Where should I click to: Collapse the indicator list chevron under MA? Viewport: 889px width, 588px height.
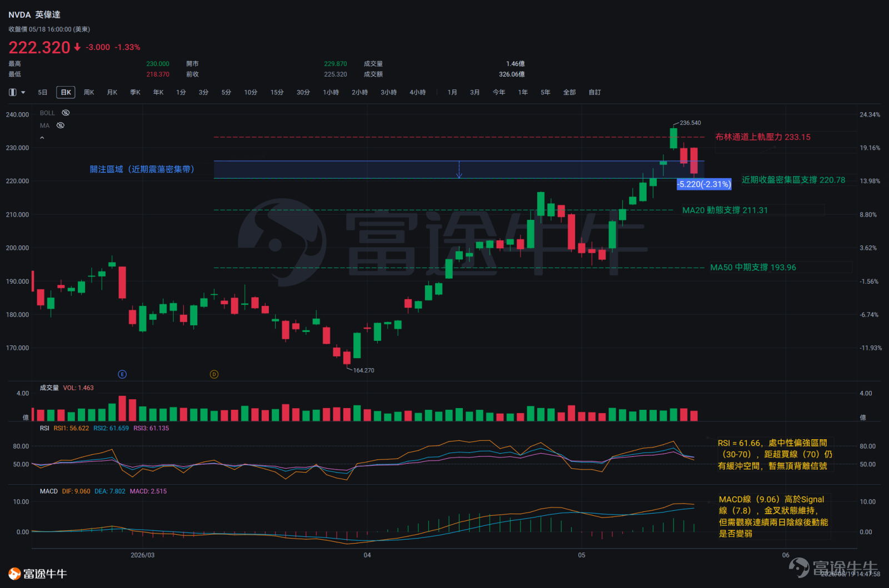[x=42, y=138]
